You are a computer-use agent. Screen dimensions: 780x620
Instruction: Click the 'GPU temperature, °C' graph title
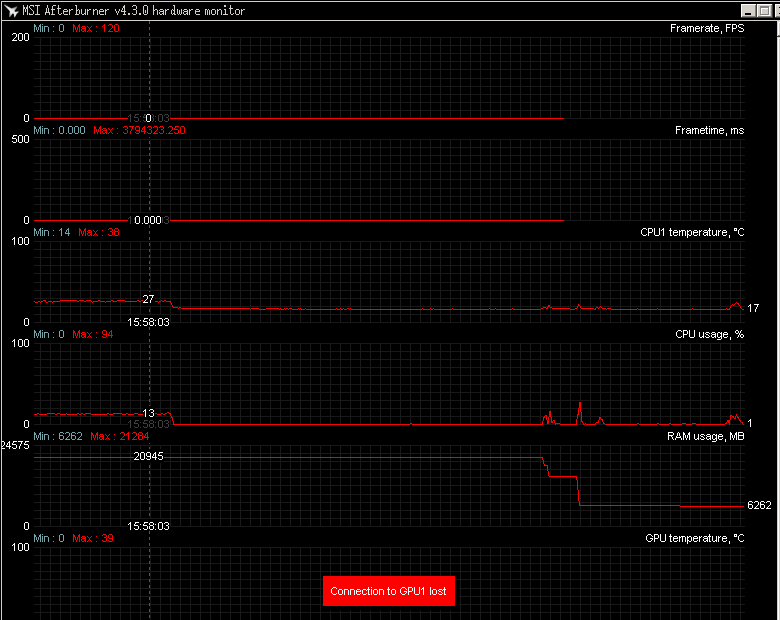coord(694,538)
